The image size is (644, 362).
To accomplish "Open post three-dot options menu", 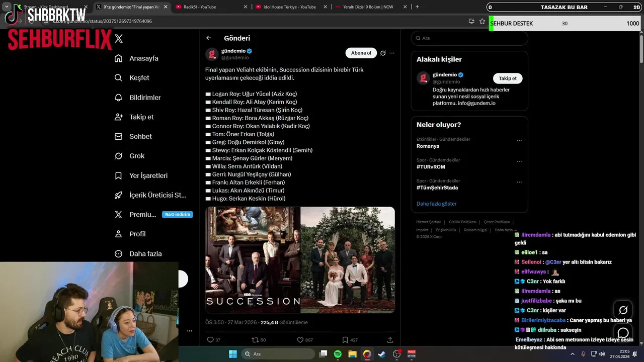I will (392, 53).
